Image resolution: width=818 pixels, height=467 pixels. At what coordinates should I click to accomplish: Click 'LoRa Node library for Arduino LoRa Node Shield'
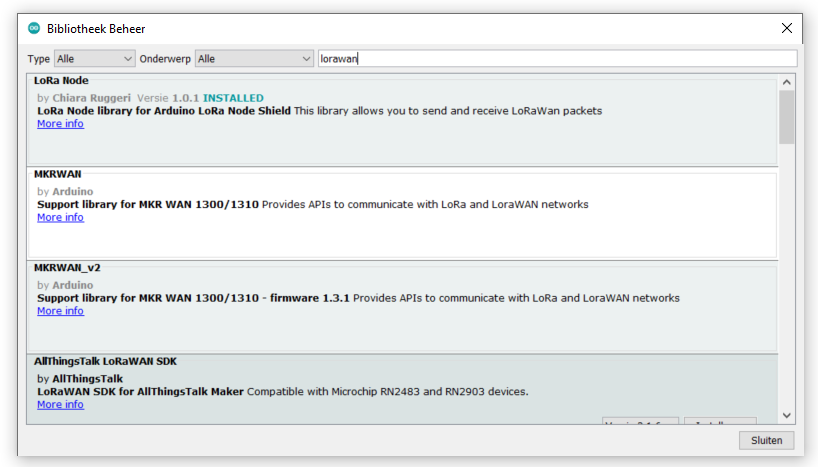[164, 111]
